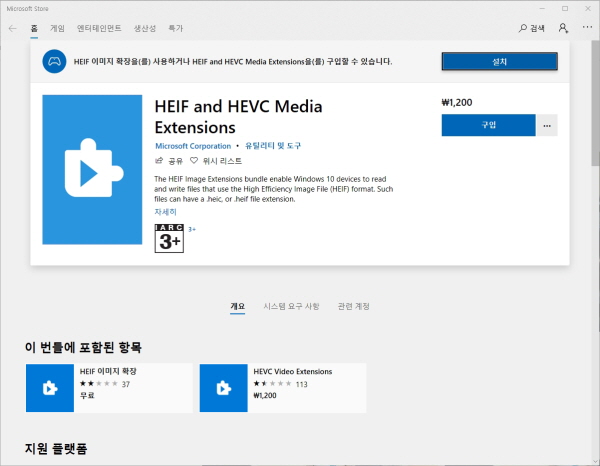Image resolution: width=600 pixels, height=466 pixels.
Task: Switch to 생산성 tab
Action: (145, 28)
